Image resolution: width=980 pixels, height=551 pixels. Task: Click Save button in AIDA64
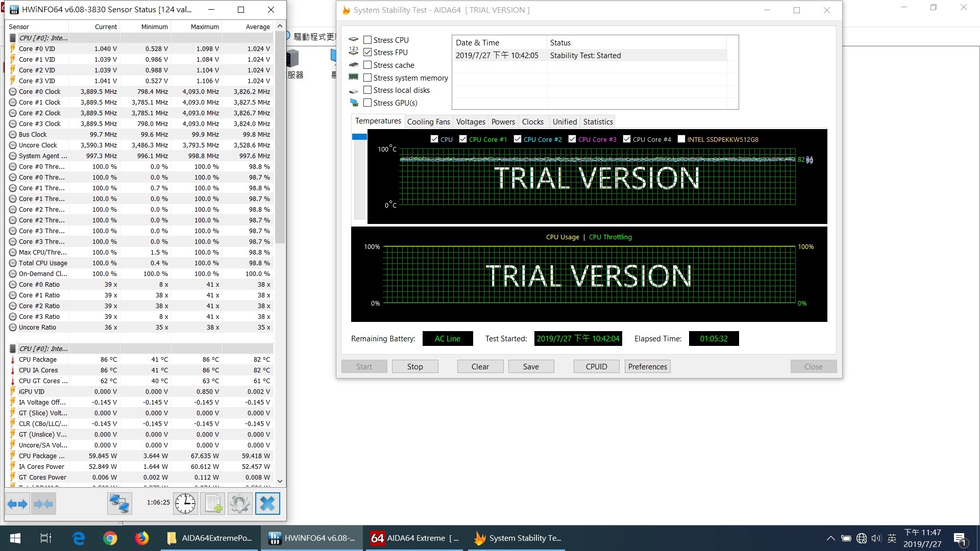click(x=531, y=366)
